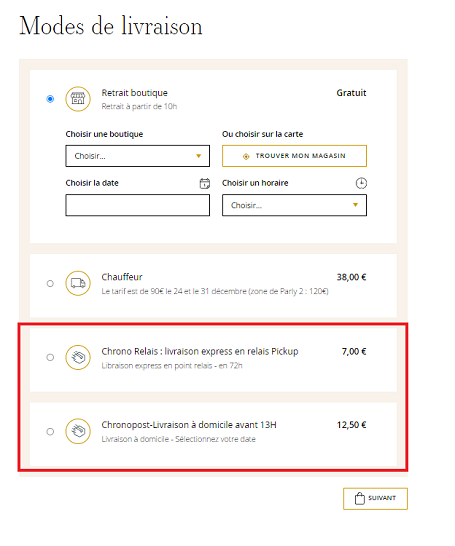This screenshot has width=455, height=546.
Task: Select the Chauffeur radio button
Action: click(x=50, y=283)
